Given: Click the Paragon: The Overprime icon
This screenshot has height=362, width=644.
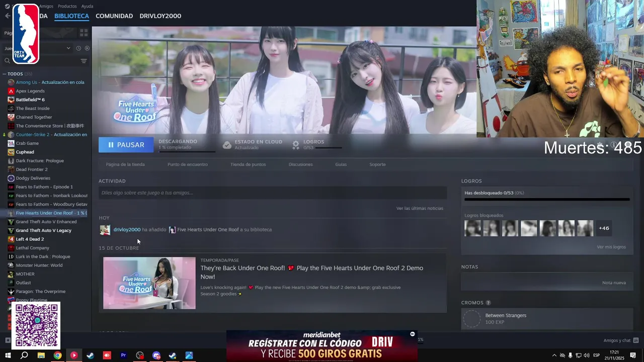Looking at the screenshot, I should [x=11, y=291].
